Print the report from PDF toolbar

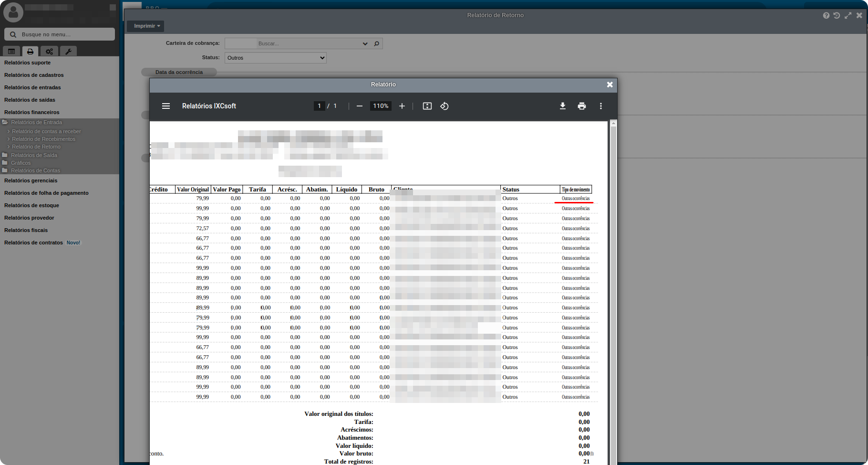[x=582, y=106]
